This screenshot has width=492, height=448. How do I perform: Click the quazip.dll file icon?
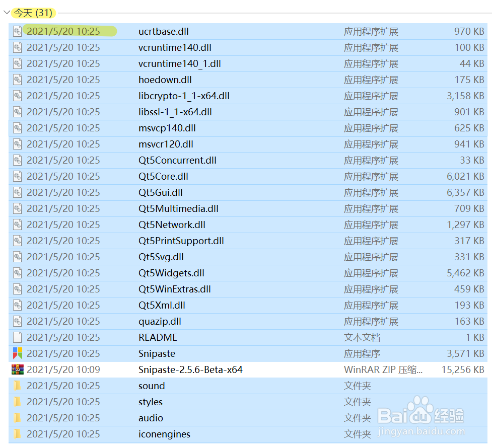(18, 321)
